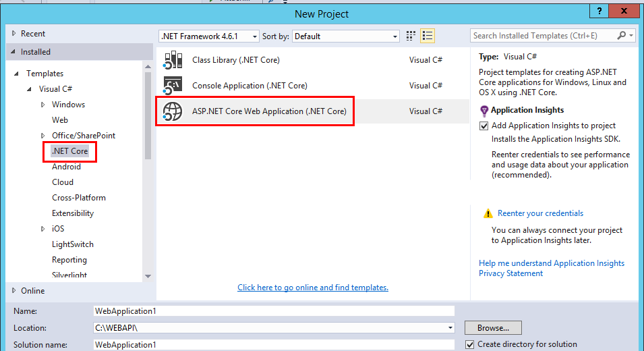Viewport: 644px width, 351px height.
Task: Select the LightSwitch template category
Action: pos(73,244)
